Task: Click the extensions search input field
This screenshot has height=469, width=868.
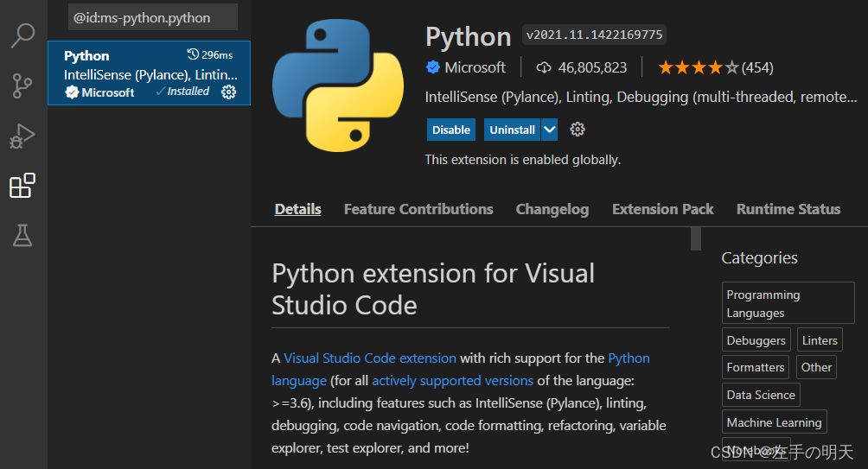Action: coord(152,17)
